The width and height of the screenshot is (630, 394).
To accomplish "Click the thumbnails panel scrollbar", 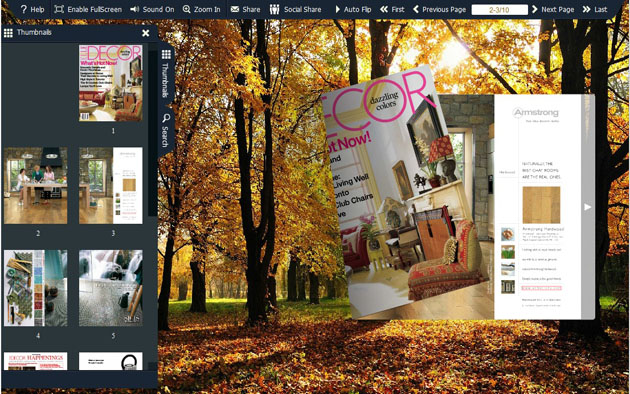I will point(153,133).
